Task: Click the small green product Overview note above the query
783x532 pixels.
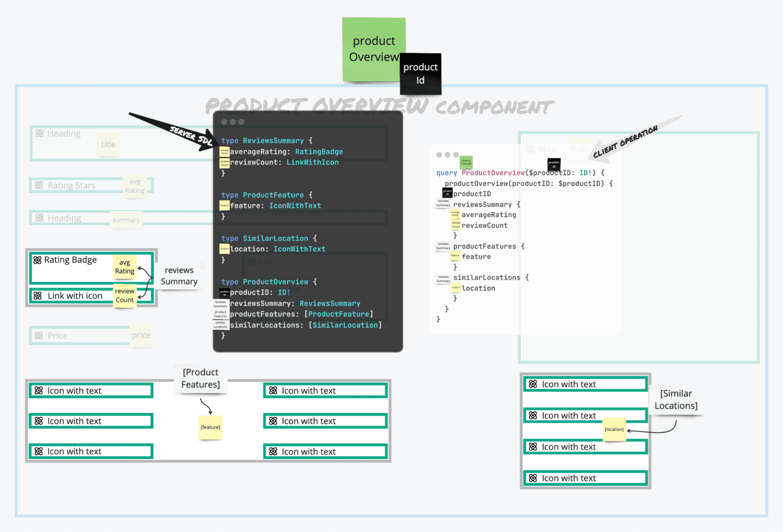Action: click(466, 163)
